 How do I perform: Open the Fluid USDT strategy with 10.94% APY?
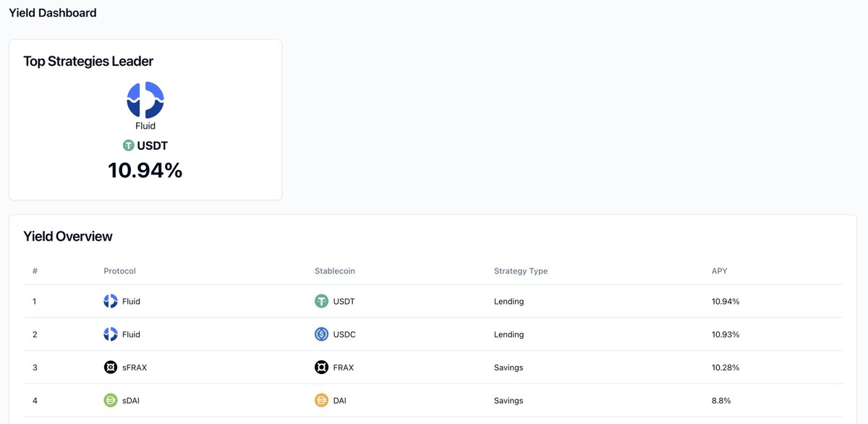point(434,301)
